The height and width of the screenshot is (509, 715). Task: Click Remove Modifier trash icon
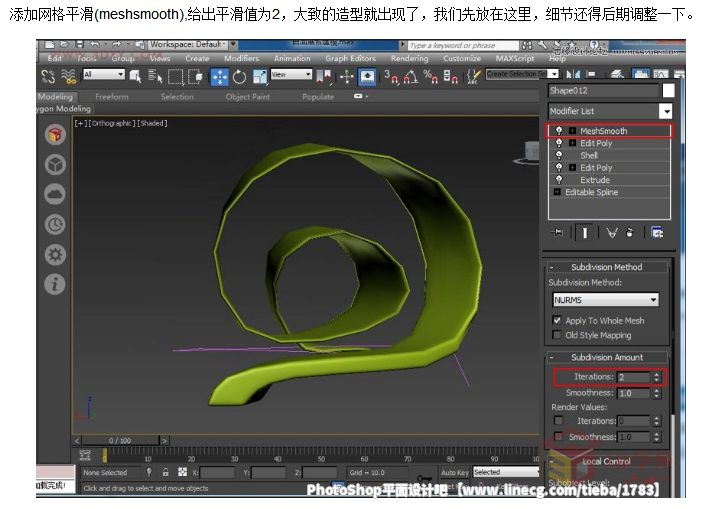[630, 232]
